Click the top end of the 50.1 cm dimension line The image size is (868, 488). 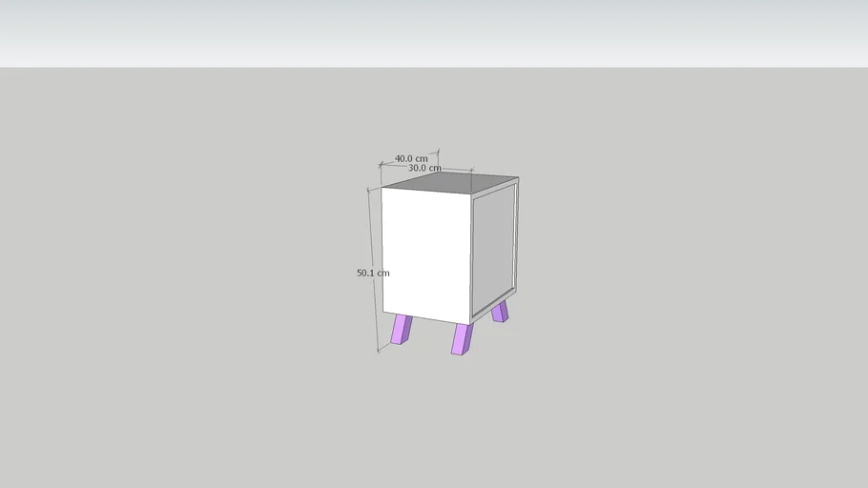pos(369,191)
